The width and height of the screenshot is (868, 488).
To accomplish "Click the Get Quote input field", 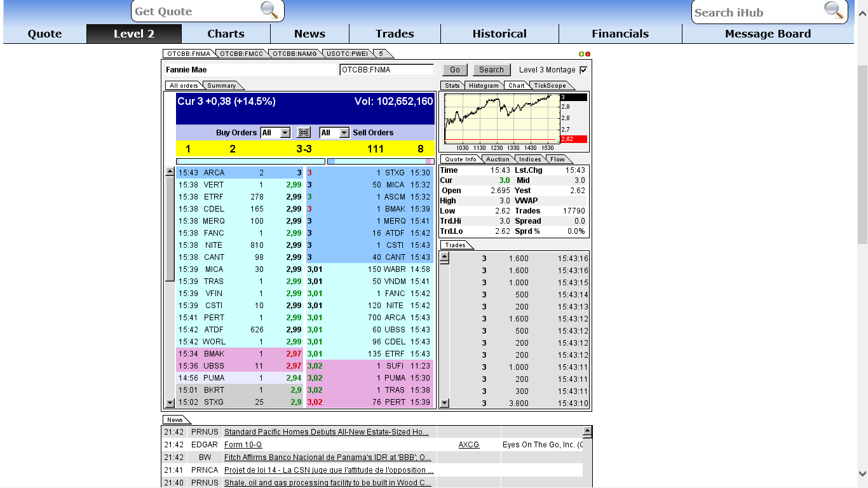I will click(x=197, y=11).
